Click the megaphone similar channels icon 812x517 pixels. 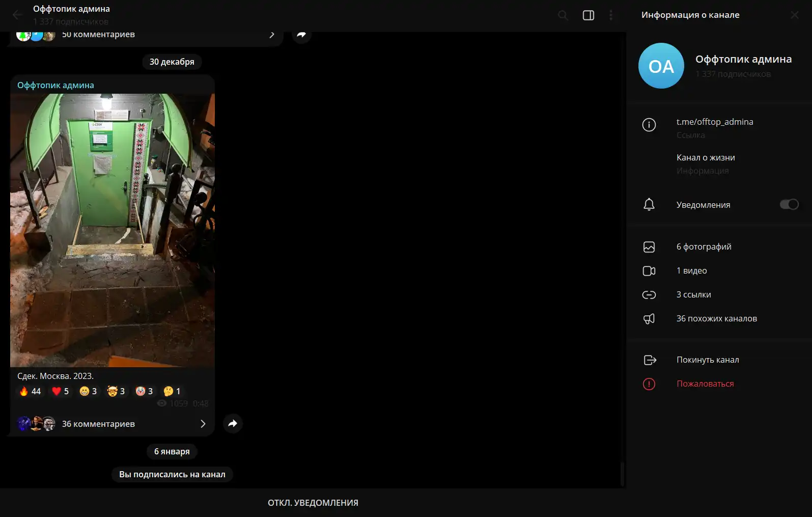pos(649,319)
